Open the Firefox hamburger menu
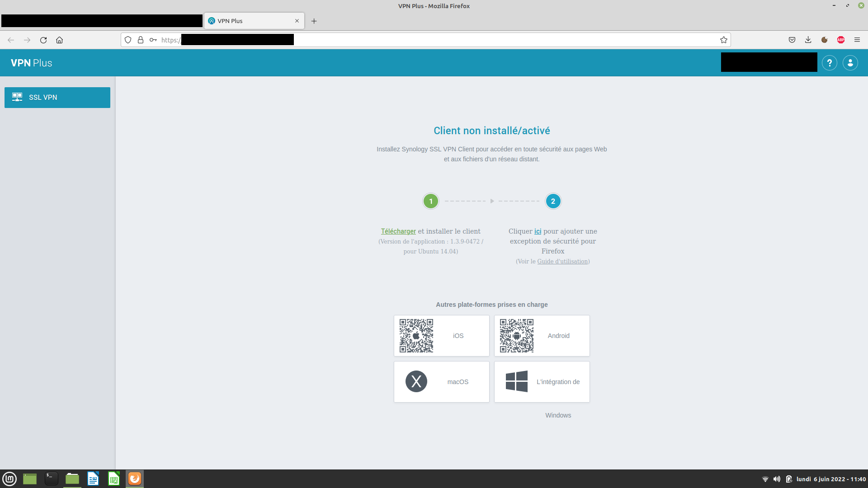The height and width of the screenshot is (488, 868). click(x=857, y=40)
